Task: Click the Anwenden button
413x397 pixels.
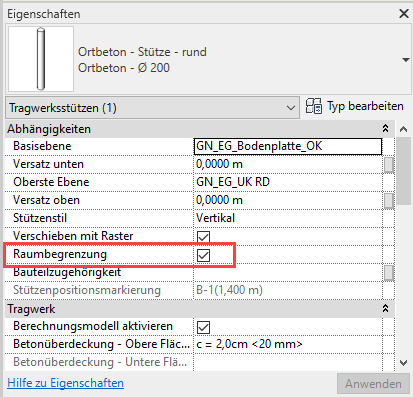Action: click(x=373, y=384)
